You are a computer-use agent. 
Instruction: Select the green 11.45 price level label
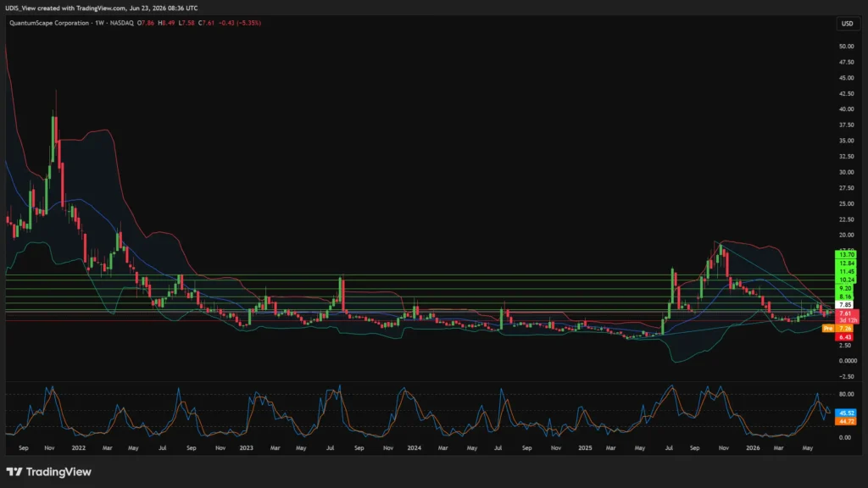[846, 272]
